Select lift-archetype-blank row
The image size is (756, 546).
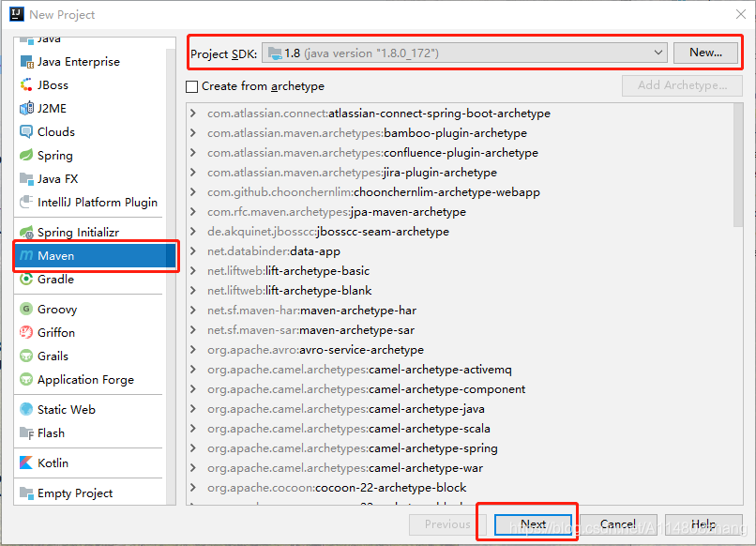click(460, 291)
